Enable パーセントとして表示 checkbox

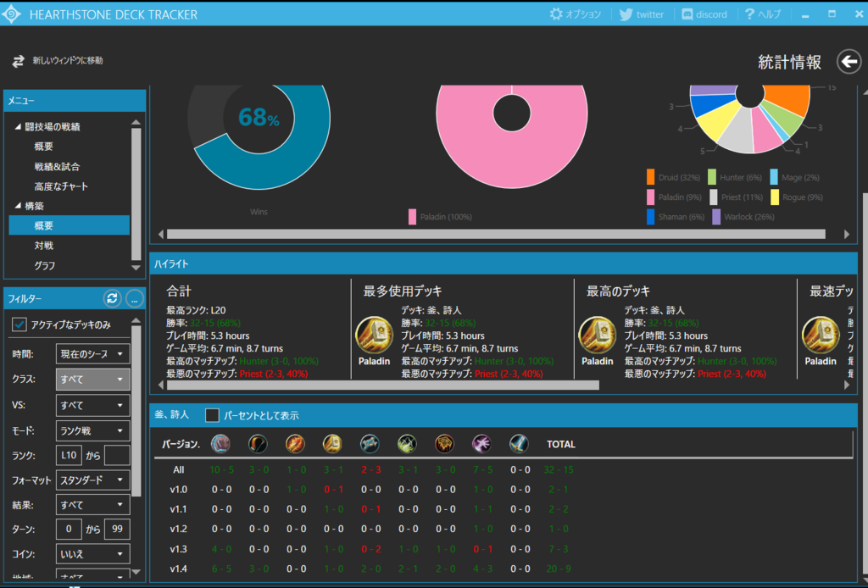coord(212,415)
